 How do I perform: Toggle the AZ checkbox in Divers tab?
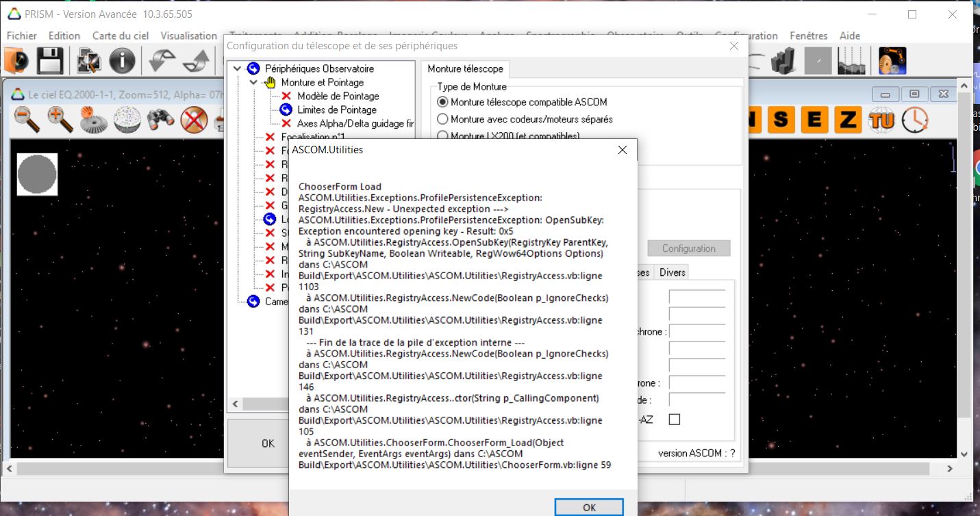pos(675,420)
